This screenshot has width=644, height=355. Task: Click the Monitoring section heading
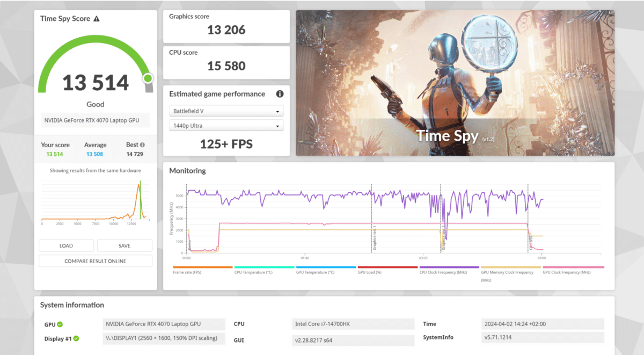pos(187,171)
